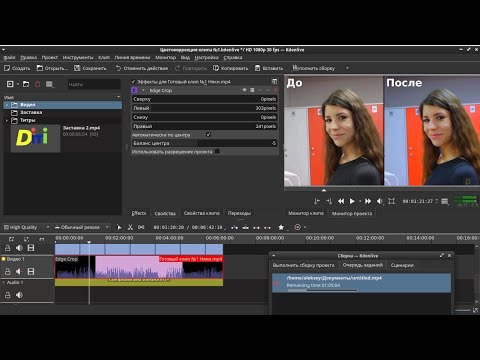Image resolution: width=480 pixels, height=360 pixels.
Task: Click the Add Clip icon in project bin
Action: coord(10,84)
